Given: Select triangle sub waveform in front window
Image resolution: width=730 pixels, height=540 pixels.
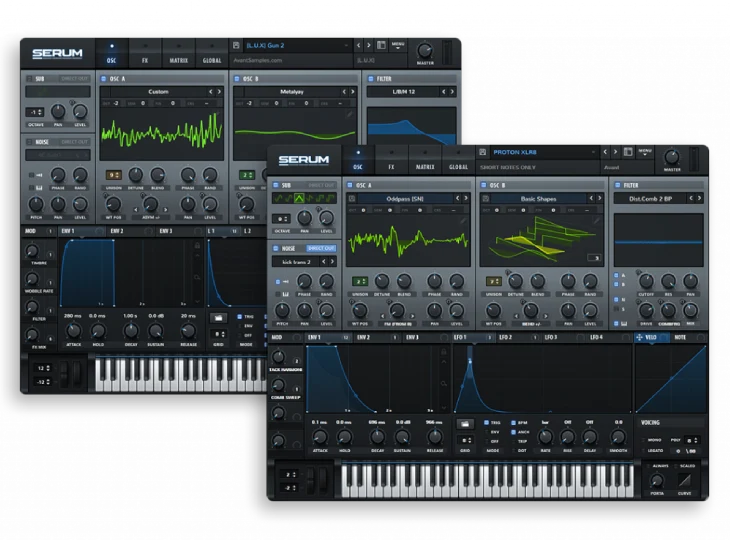Looking at the screenshot, I should coord(299,198).
